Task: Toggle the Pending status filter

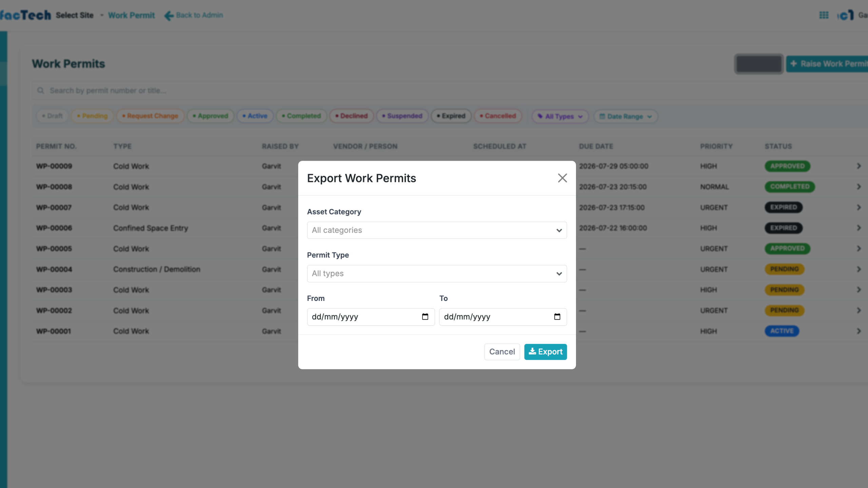Action: click(x=92, y=116)
